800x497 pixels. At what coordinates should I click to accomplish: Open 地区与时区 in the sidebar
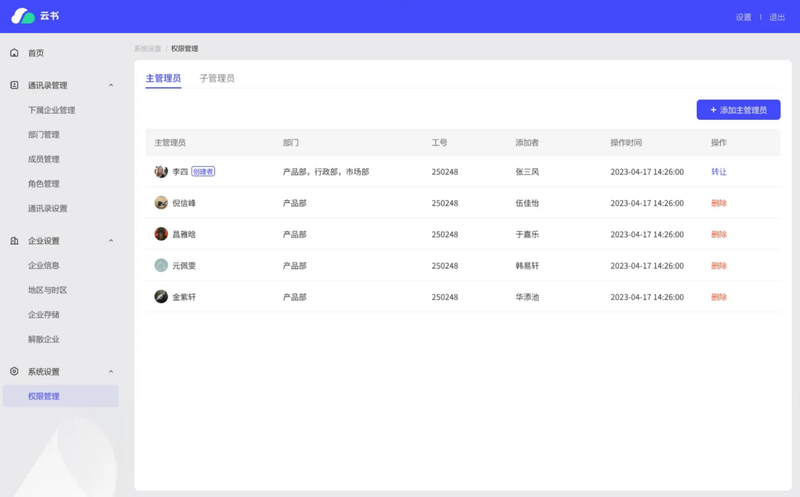click(x=47, y=290)
